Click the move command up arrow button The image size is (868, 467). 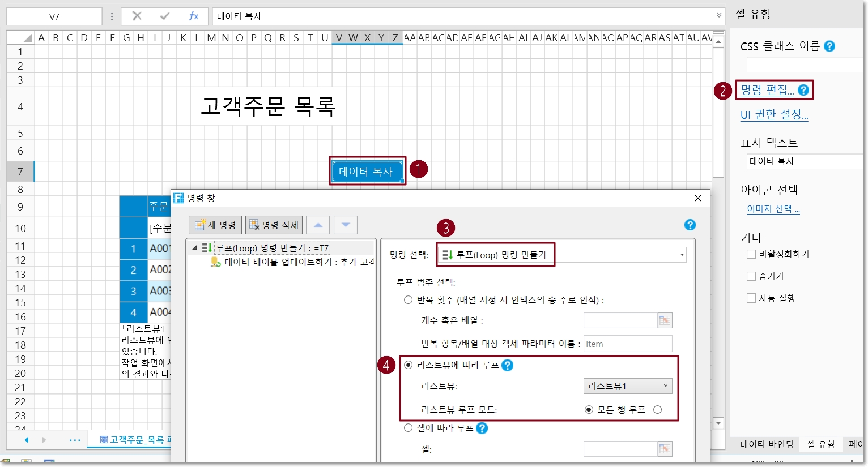318,225
